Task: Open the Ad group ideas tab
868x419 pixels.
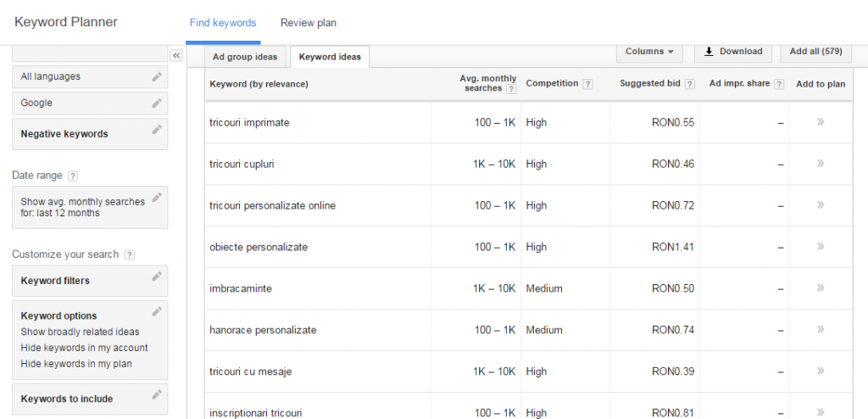Action: click(x=245, y=57)
